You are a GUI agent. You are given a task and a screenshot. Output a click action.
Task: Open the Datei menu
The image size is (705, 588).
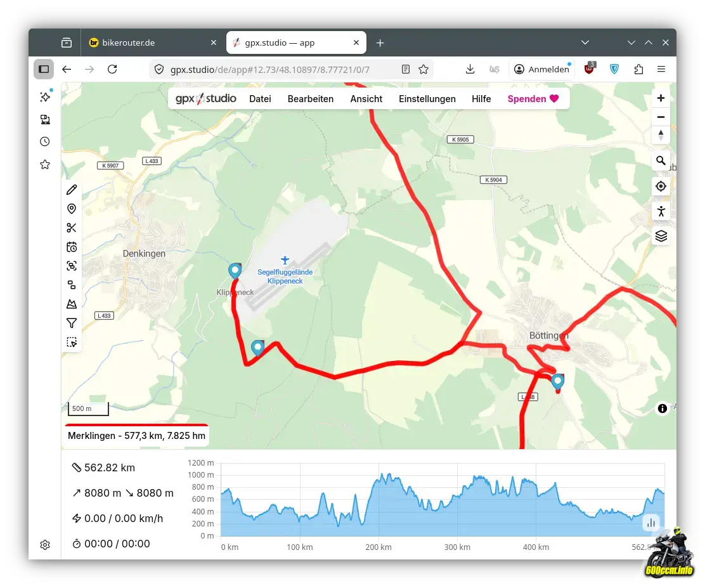[x=260, y=99]
